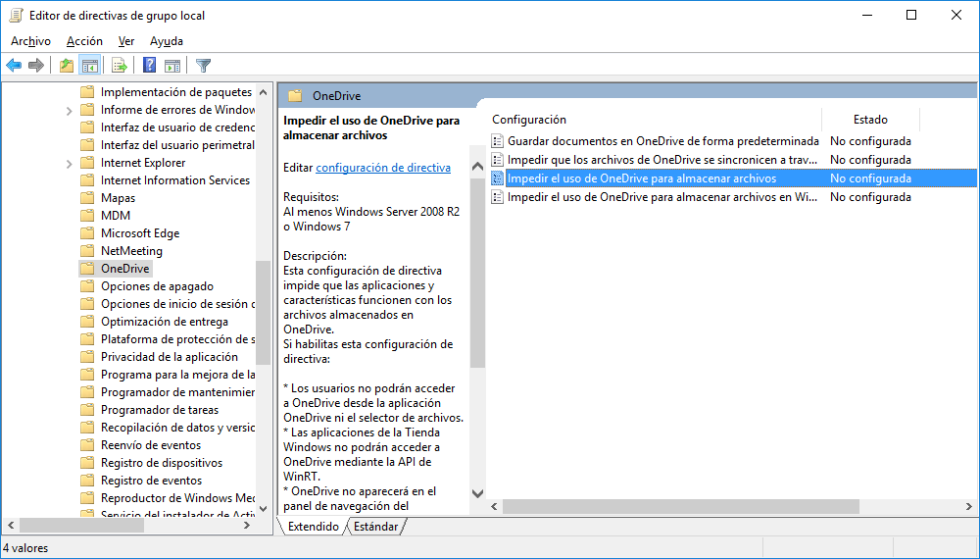The width and height of the screenshot is (980, 559).
Task: Select Impedir el uso de OneDrive en Wi... policy
Action: [661, 197]
